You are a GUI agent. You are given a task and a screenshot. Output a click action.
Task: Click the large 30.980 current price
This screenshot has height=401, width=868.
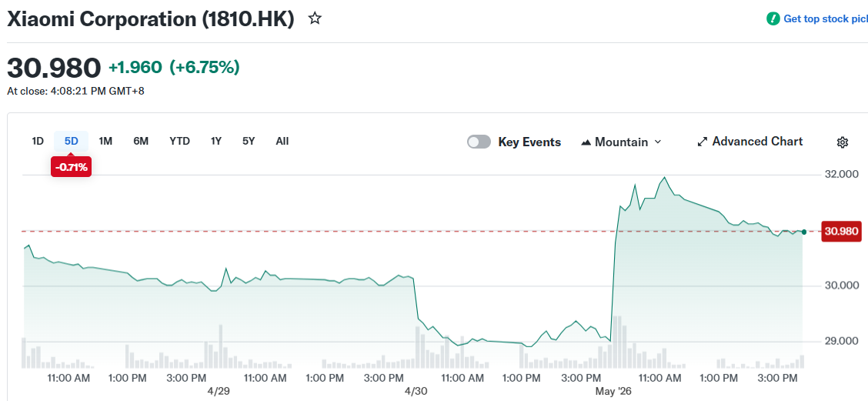(x=54, y=68)
